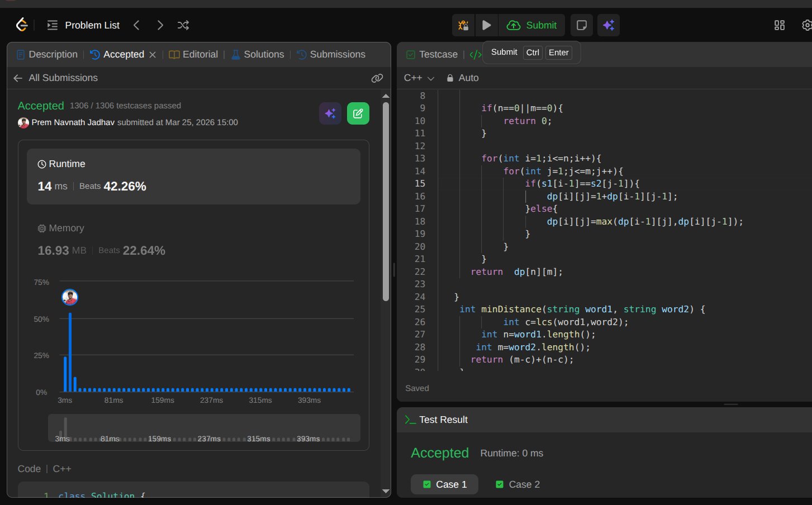Pick a random problem with shuffle icon
The image size is (812, 505).
[183, 25]
